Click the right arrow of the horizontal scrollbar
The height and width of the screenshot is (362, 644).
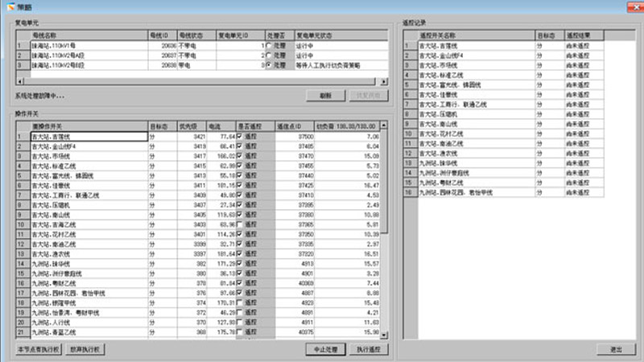click(383, 80)
